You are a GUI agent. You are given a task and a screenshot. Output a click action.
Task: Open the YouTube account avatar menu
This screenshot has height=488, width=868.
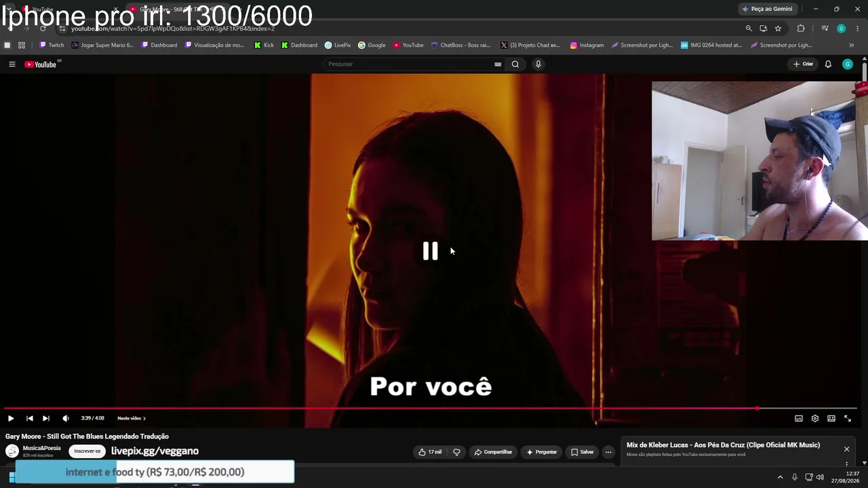848,64
